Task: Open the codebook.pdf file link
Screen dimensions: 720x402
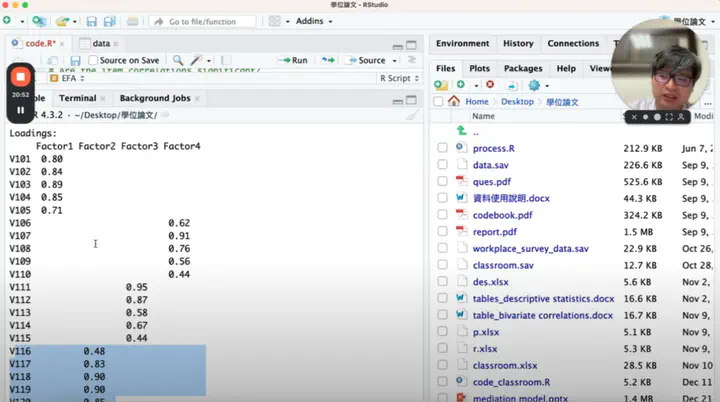Action: pyautogui.click(x=502, y=215)
